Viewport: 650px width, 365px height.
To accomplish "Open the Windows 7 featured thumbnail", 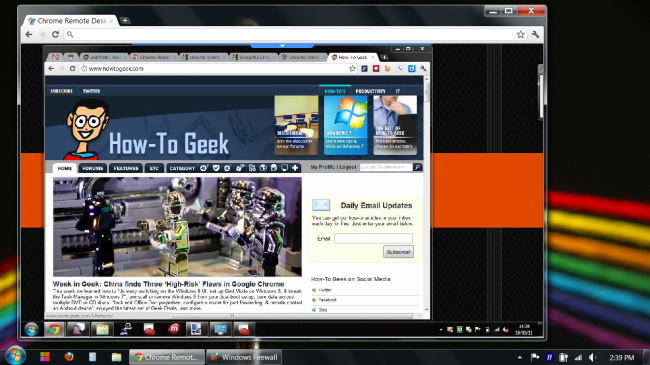I will coord(345,125).
